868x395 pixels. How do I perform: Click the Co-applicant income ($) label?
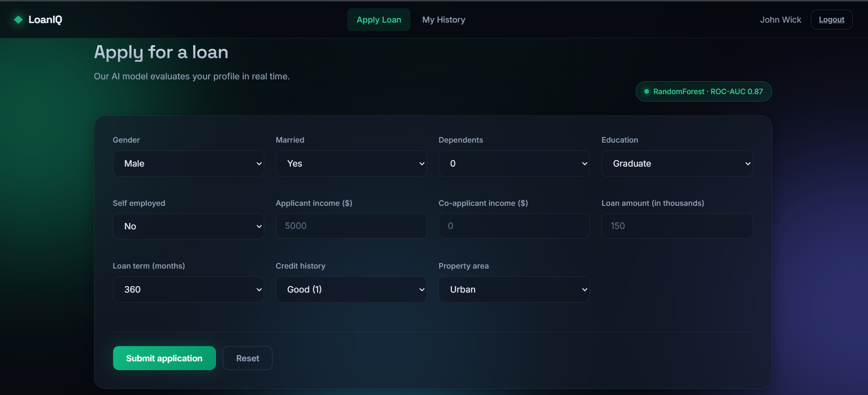[x=483, y=203]
